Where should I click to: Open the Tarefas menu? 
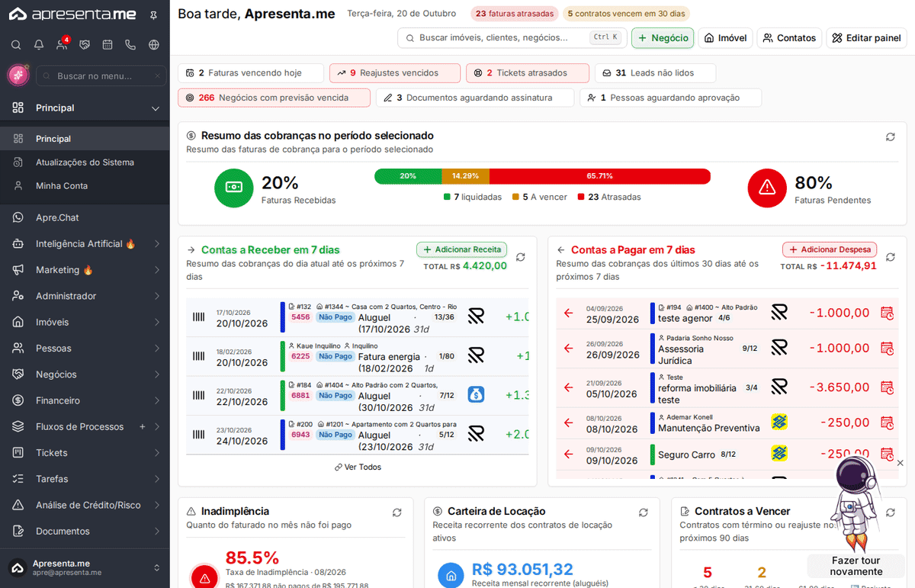(85, 479)
